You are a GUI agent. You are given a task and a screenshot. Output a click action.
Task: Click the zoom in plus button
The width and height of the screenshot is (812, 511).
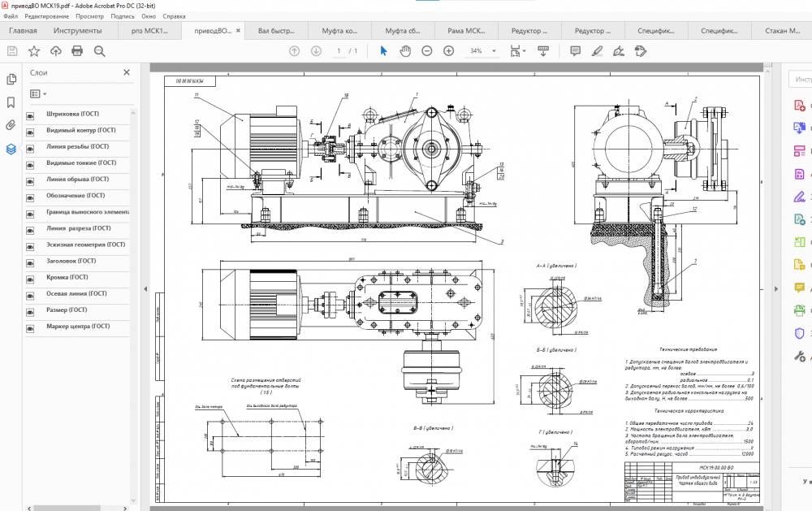click(x=448, y=50)
